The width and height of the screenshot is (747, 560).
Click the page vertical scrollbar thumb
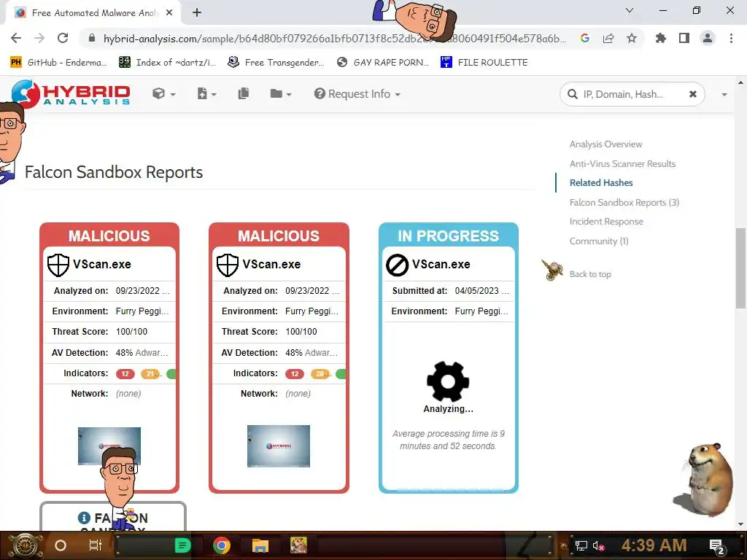(740, 268)
